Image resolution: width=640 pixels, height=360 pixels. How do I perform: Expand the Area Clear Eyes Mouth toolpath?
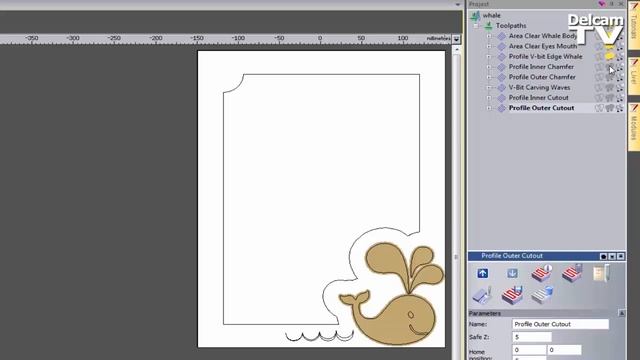pyautogui.click(x=489, y=46)
